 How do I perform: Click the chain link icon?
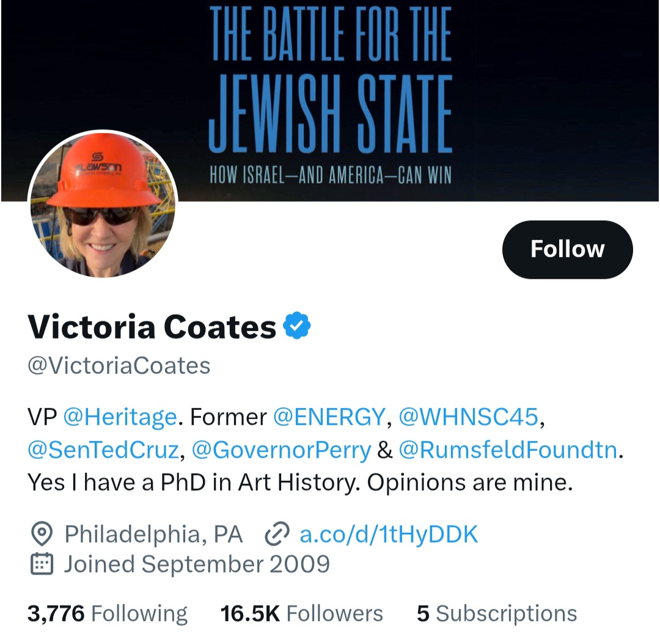(x=276, y=535)
